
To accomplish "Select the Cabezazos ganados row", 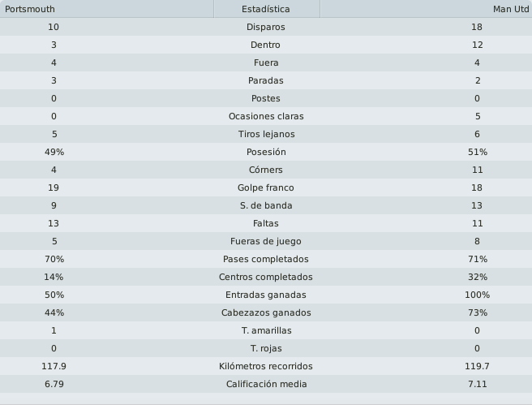I will coord(266,312).
